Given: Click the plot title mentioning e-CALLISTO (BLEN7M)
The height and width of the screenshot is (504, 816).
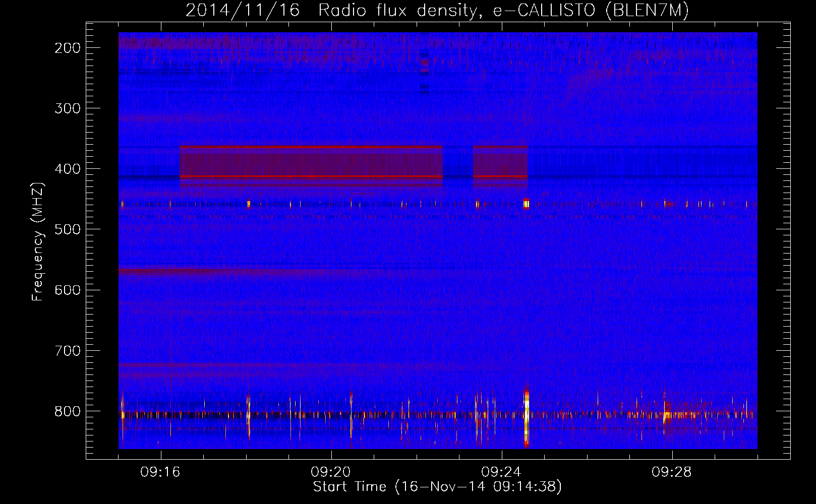Looking at the screenshot, I should pyautogui.click(x=437, y=10).
